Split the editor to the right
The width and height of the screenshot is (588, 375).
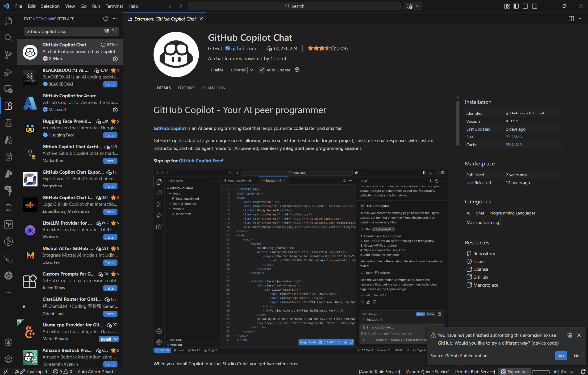pos(571,19)
